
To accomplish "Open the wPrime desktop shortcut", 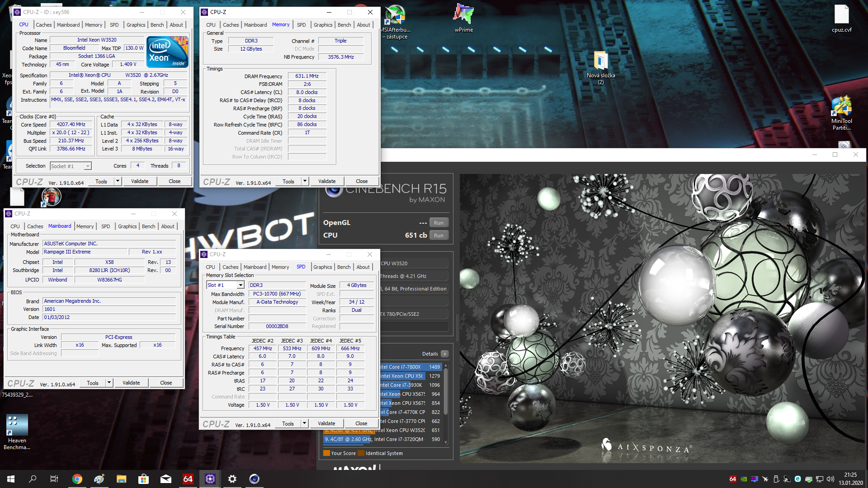I will [464, 18].
